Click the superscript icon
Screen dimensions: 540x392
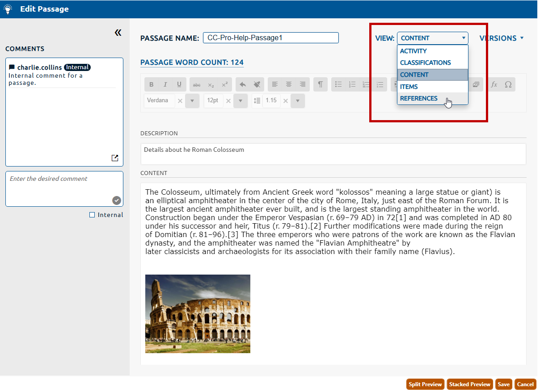click(224, 84)
